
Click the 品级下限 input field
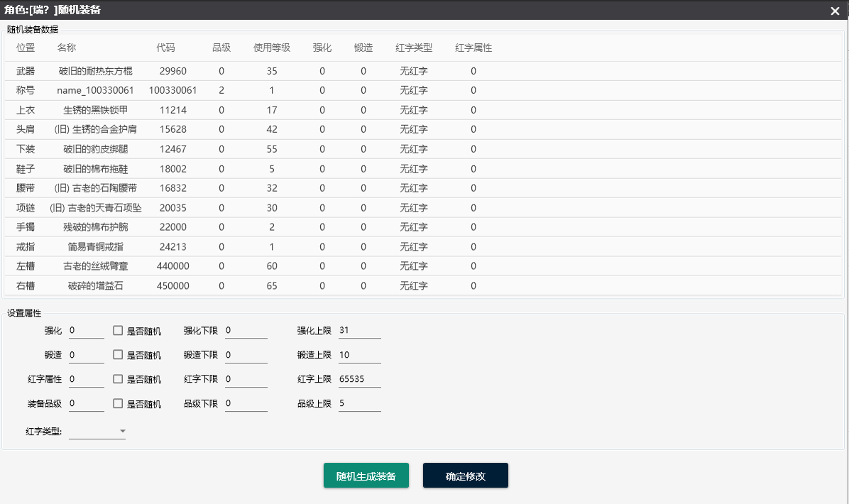[x=246, y=404]
